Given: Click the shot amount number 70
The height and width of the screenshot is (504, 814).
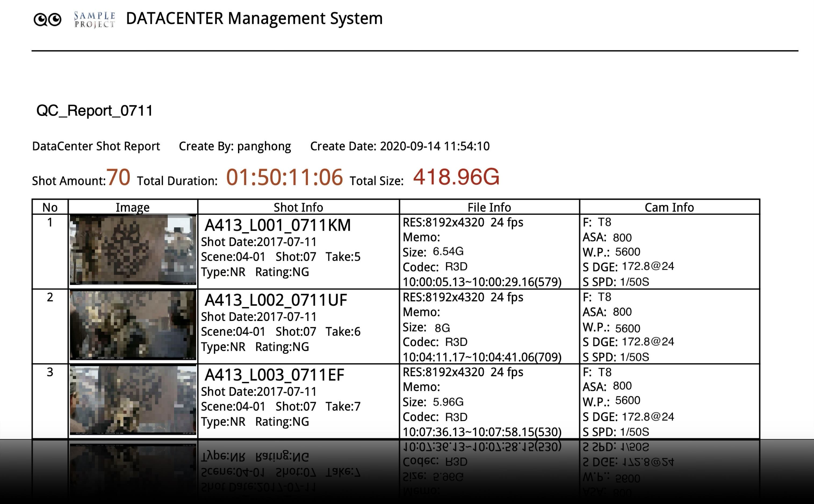Looking at the screenshot, I should click(118, 177).
